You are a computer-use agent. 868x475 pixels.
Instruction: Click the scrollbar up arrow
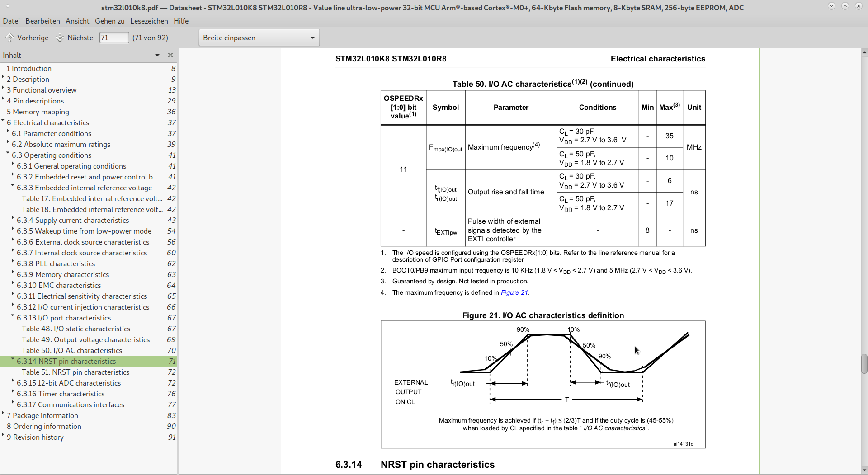[x=864, y=52]
